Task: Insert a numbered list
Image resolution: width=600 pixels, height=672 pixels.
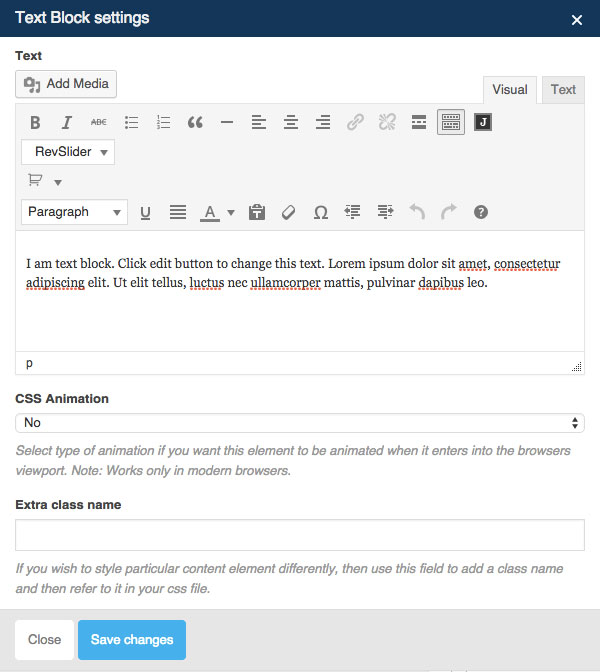Action: (163, 123)
